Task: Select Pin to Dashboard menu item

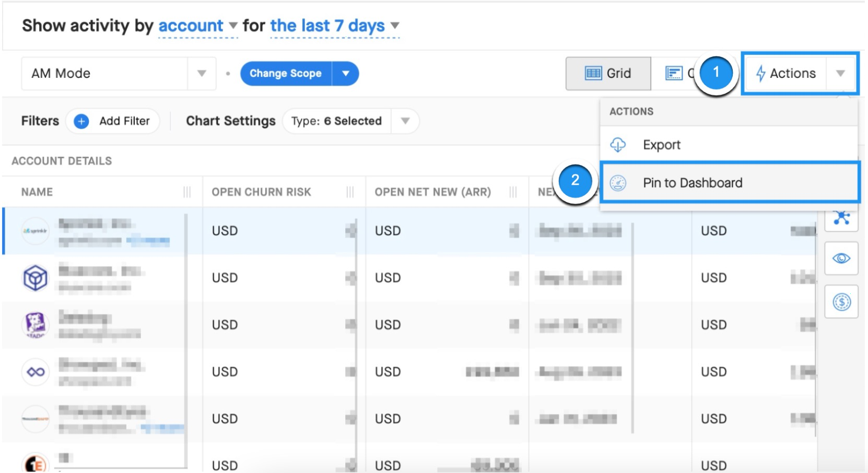Action: 730,183
